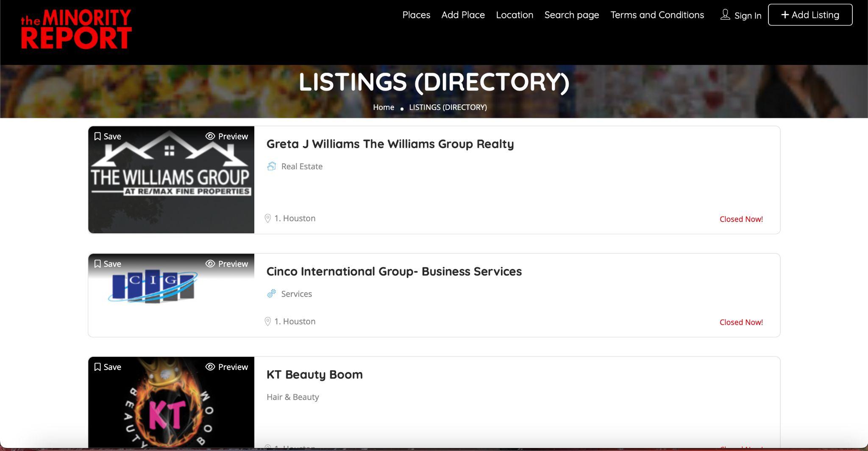Open Terms and Conditions in navigation
The image size is (868, 451).
(657, 15)
